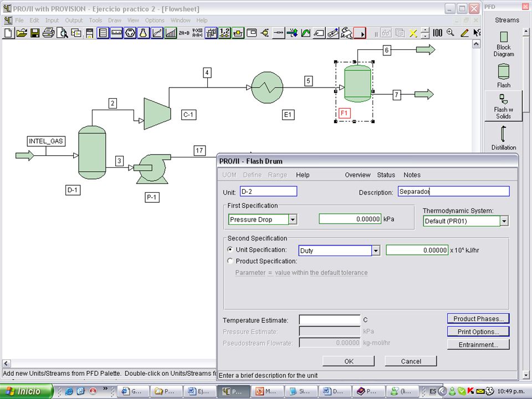Select the heat exchanger E1 unit
This screenshot has height=399, width=532.
(267, 87)
